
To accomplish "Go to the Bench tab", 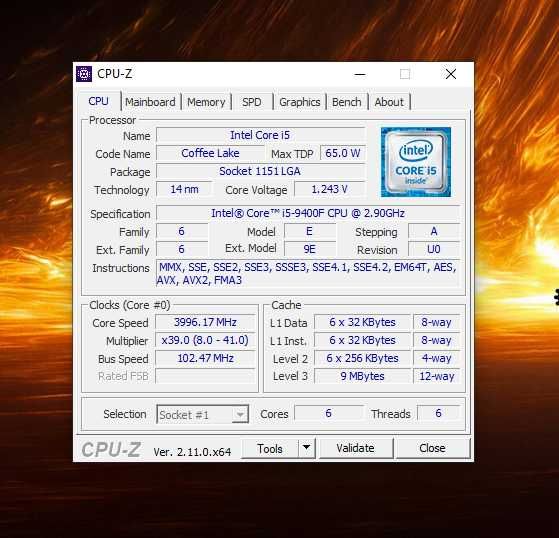I will [347, 102].
